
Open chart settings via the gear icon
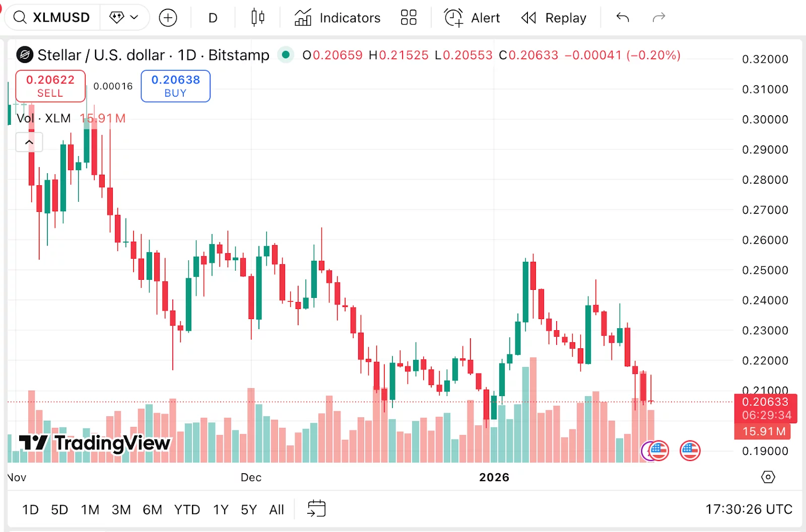tap(768, 477)
